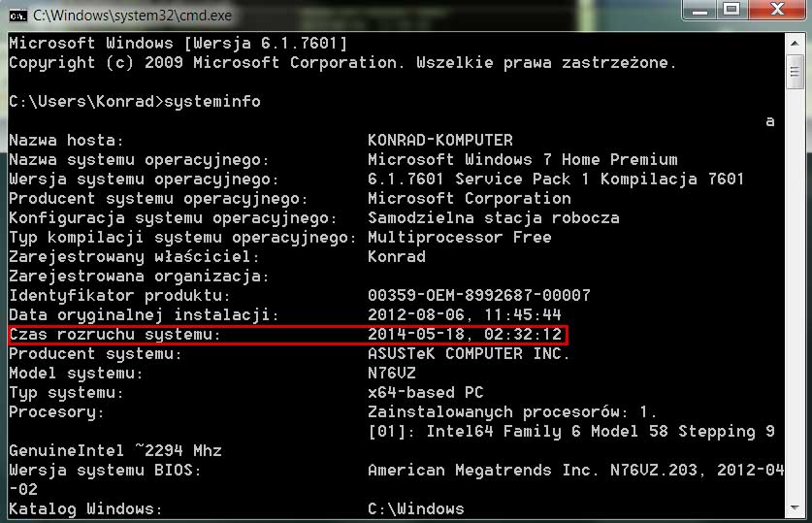Click the title text C:\Windows\system32\cmd.exe

click(133, 16)
